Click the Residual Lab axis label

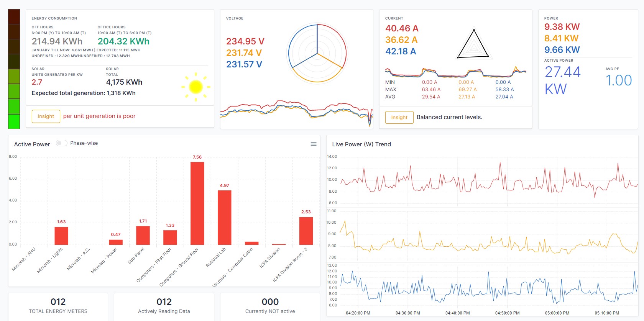pos(215,258)
